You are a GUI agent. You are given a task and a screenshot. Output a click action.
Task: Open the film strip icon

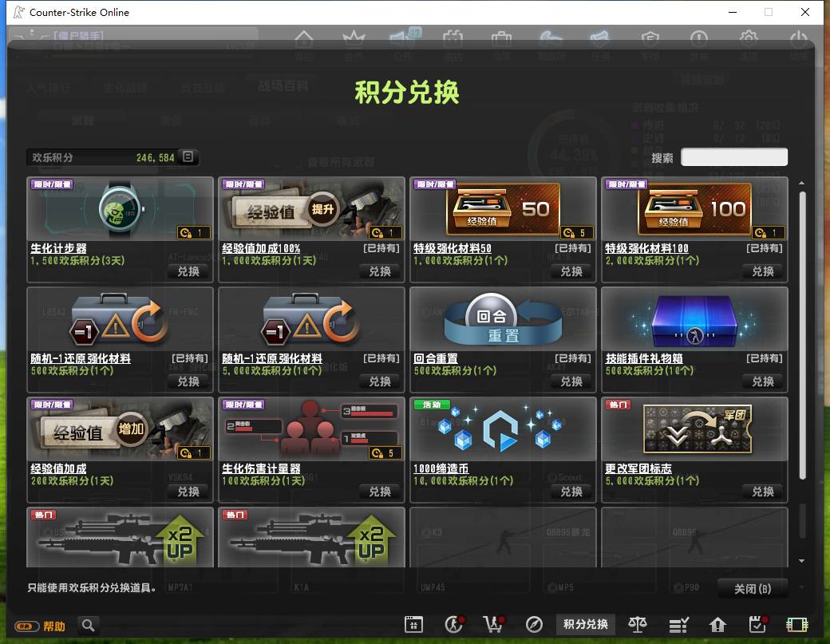coord(796,625)
